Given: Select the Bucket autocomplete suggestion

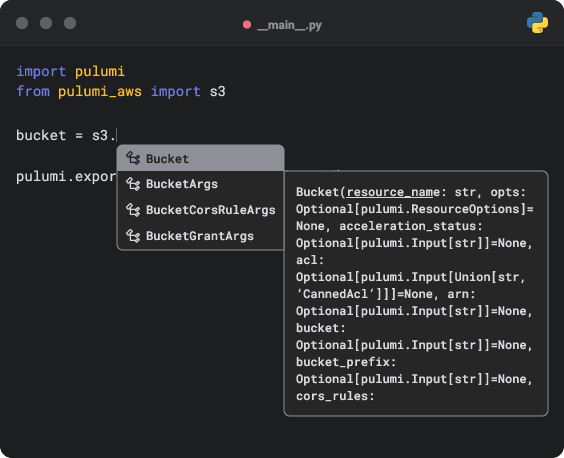Looking at the screenshot, I should click(x=201, y=158).
